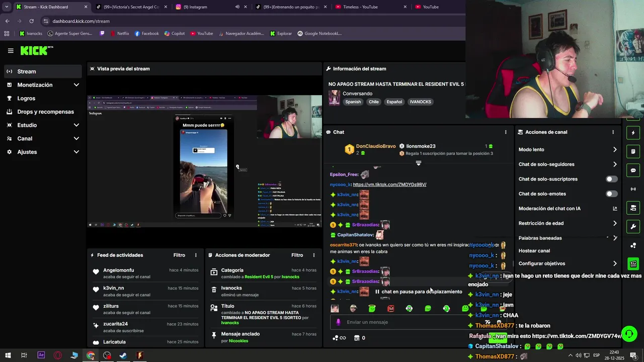This screenshot has width=644, height=362.
Task: Open the green headset support bubble
Action: click(629, 334)
